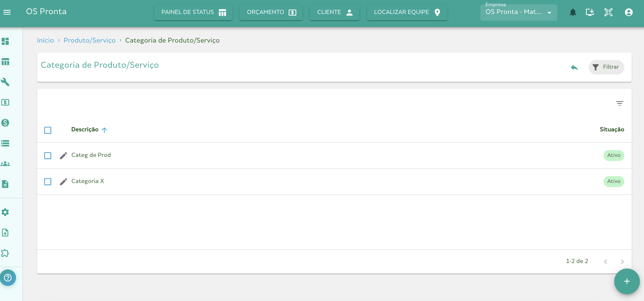The width and height of the screenshot is (644, 301).
Task: Click the user account avatar icon
Action: (628, 12)
